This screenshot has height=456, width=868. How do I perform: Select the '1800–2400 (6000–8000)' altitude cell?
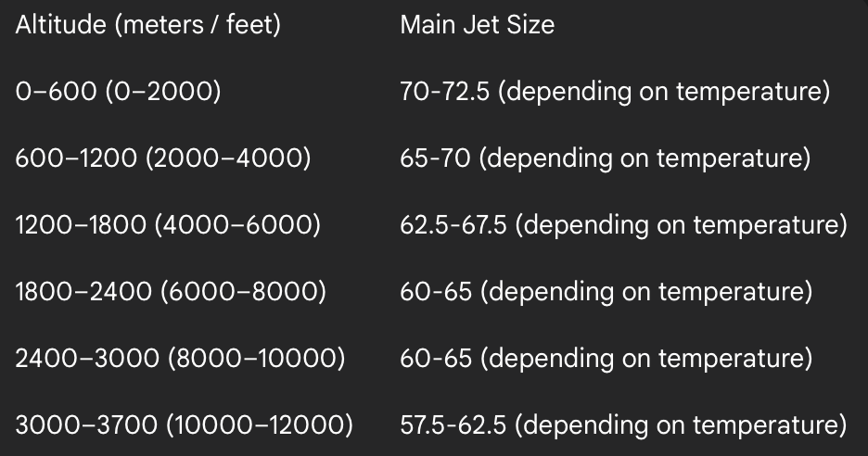tap(171, 292)
